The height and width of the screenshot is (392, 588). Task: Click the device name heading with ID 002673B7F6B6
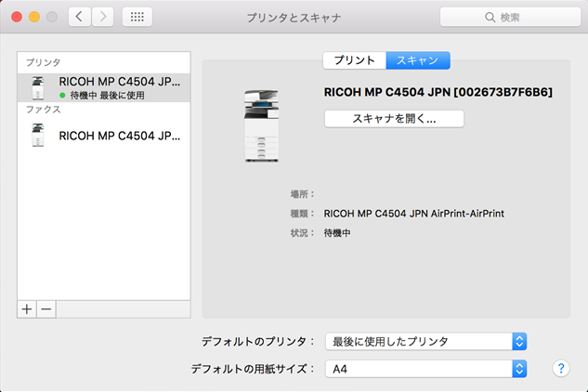click(x=438, y=93)
